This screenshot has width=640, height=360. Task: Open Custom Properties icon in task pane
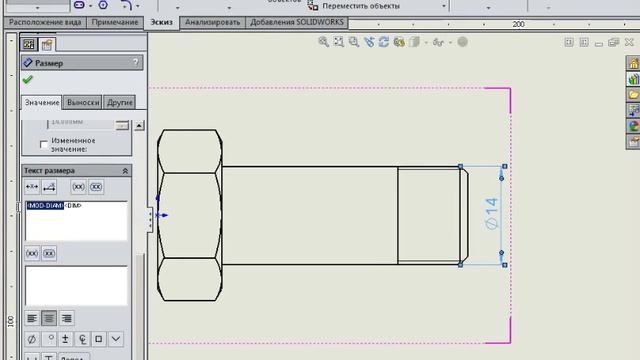(x=633, y=142)
